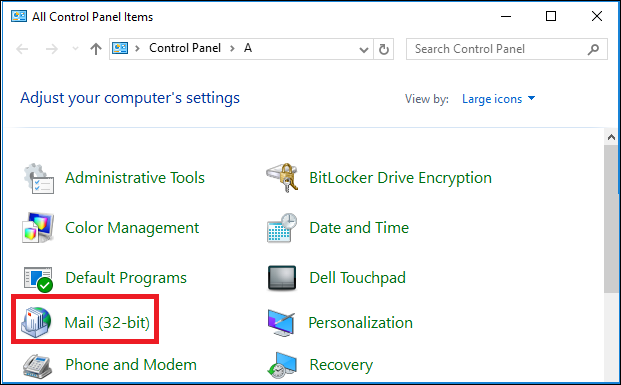This screenshot has width=621, height=385.
Task: Open the Dell Touchpad icon
Action: 282,278
